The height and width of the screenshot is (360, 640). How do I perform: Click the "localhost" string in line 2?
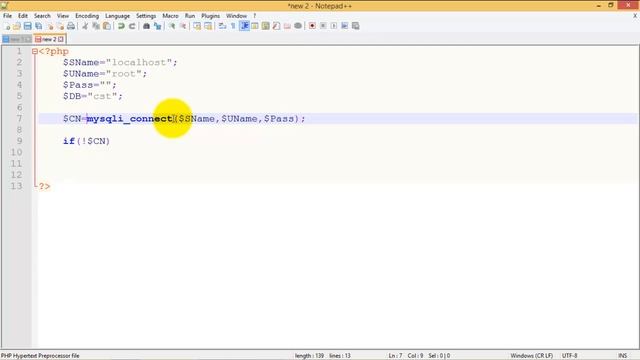click(139, 62)
